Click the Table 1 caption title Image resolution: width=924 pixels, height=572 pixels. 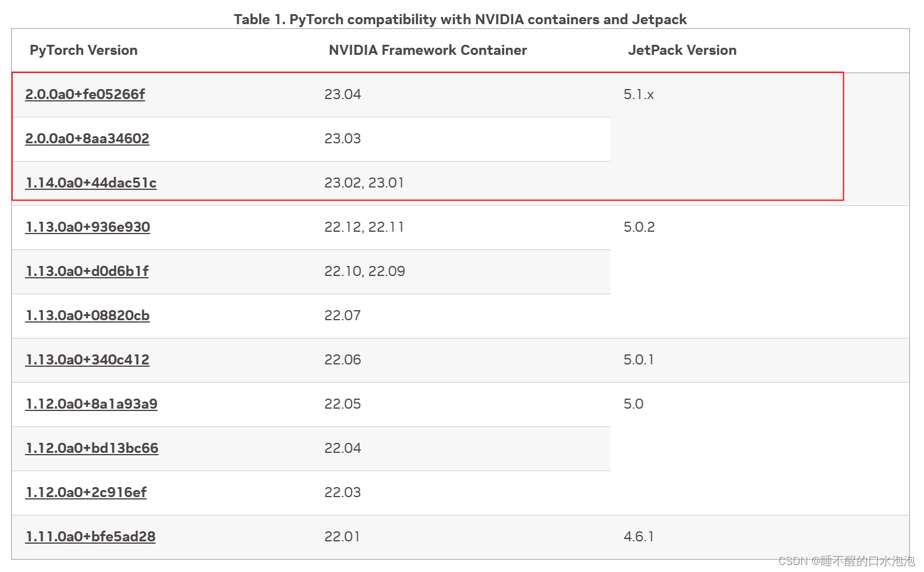(461, 19)
